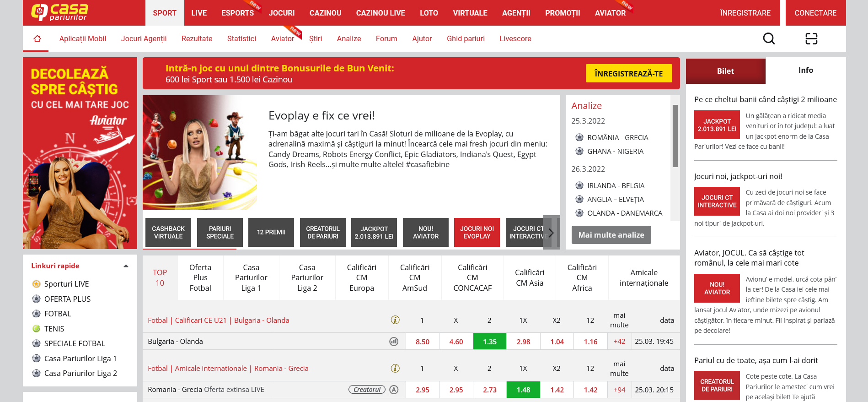The width and height of the screenshot is (868, 402).
Task: Click ball icon next to ANGLIA – ELVEȚIA
Action: [579, 199]
